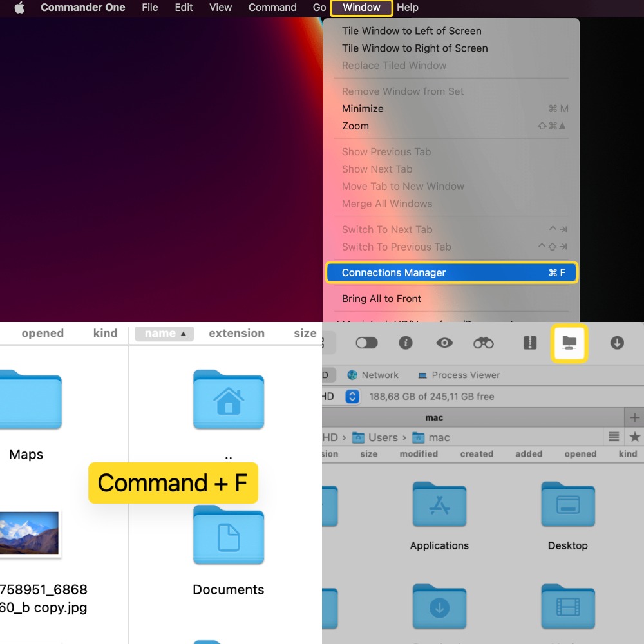
Task: Open Connections Manager via the network folder toolbar icon
Action: [569, 343]
